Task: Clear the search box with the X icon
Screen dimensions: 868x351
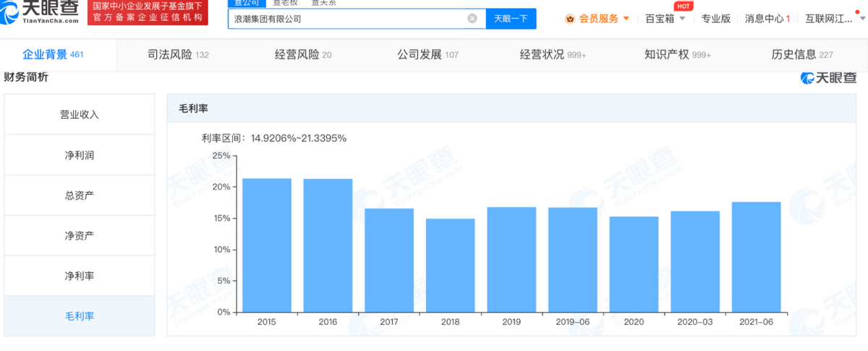Action: point(472,19)
